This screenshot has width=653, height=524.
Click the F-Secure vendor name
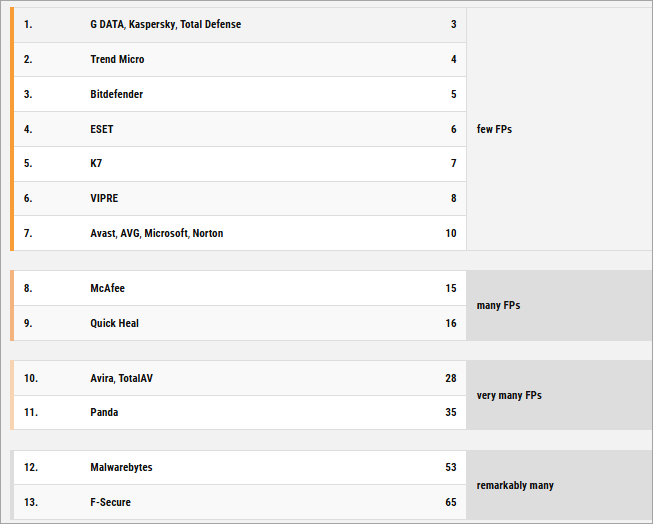[x=110, y=502]
